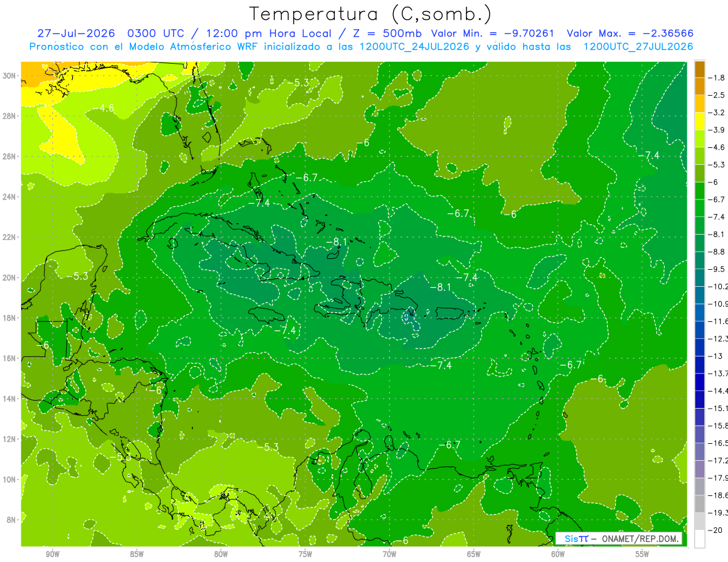The width and height of the screenshot is (728, 562).
Task: Click the white swatch below the -20 tick
Action: coord(699,539)
